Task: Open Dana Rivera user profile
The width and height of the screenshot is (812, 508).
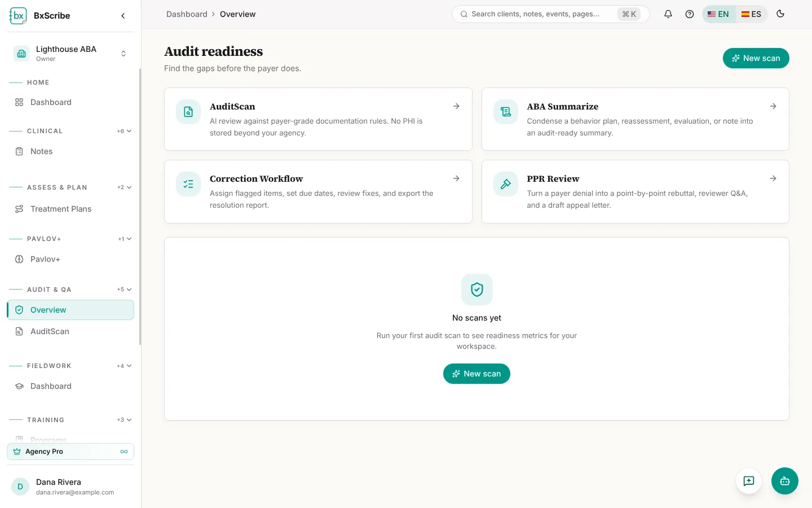Action: tap(70, 487)
